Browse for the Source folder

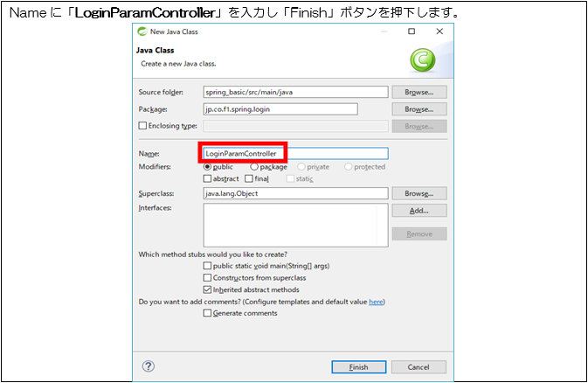[419, 92]
